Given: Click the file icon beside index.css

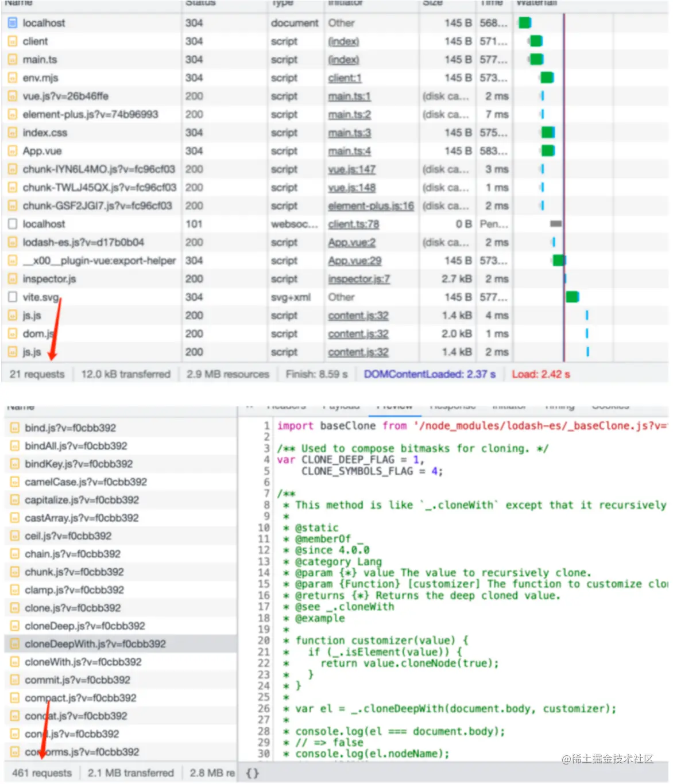Looking at the screenshot, I should (13, 133).
